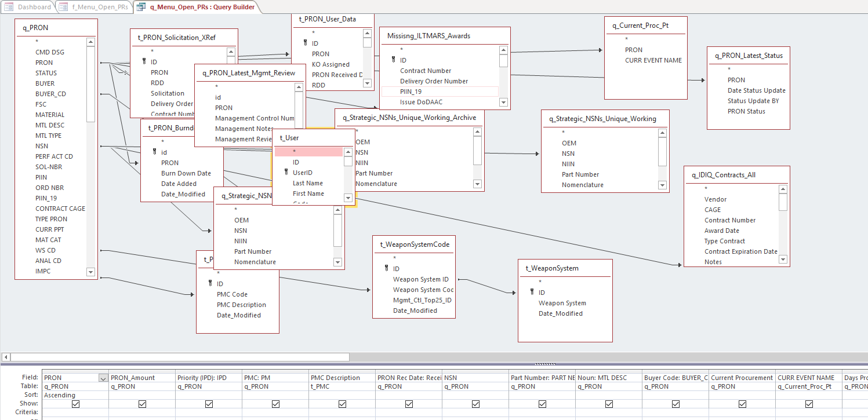The image size is (868, 420).
Task: Uncheck Show box for PRON column
Action: (x=75, y=404)
